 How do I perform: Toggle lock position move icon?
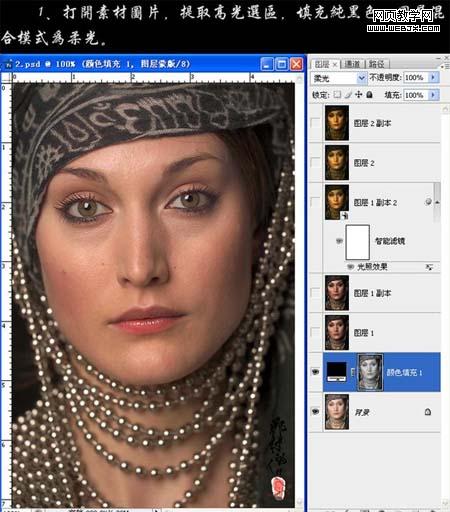pos(359,95)
